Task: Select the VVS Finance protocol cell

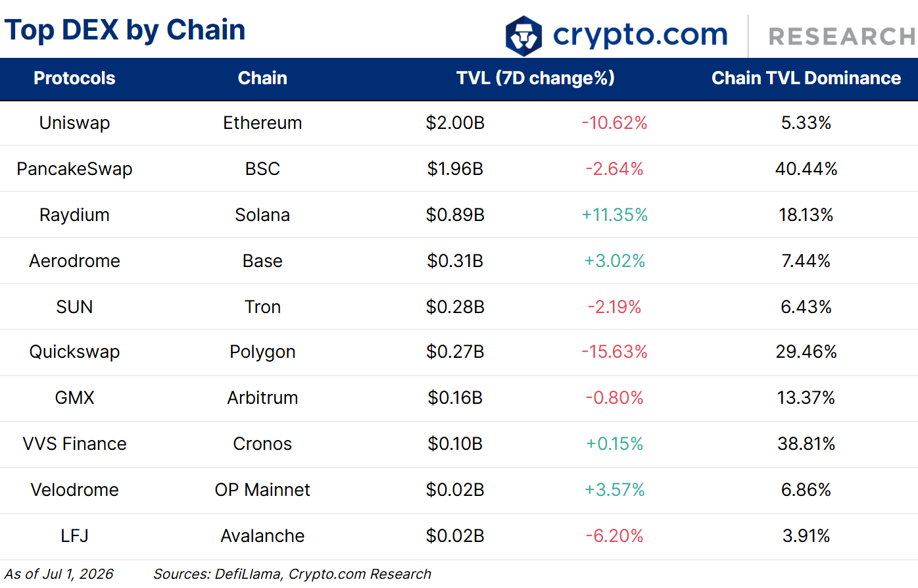Action: pyautogui.click(x=74, y=444)
